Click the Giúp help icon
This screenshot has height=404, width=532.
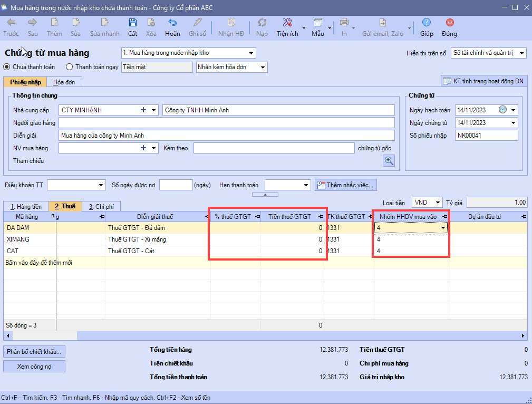point(427,23)
